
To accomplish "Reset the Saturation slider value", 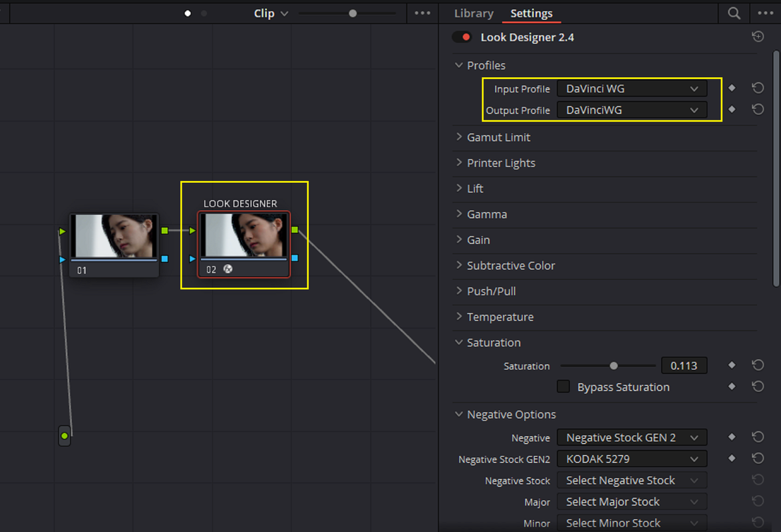I will pos(758,365).
